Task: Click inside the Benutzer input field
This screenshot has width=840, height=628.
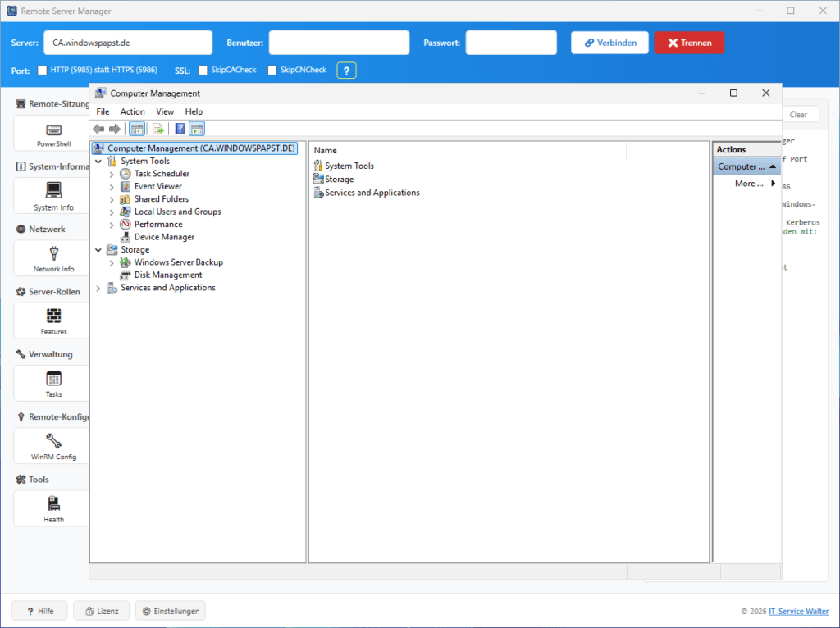Action: pos(339,42)
